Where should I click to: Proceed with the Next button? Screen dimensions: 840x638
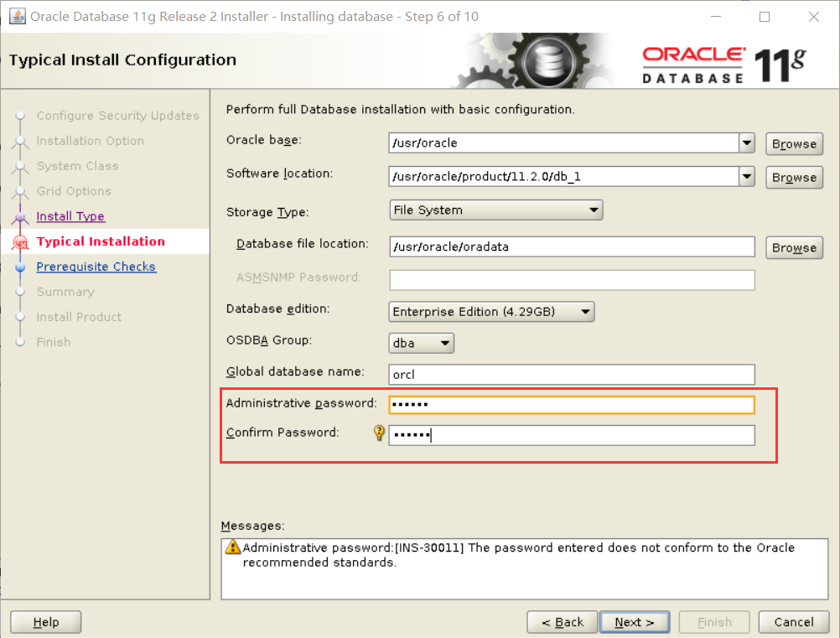(635, 622)
